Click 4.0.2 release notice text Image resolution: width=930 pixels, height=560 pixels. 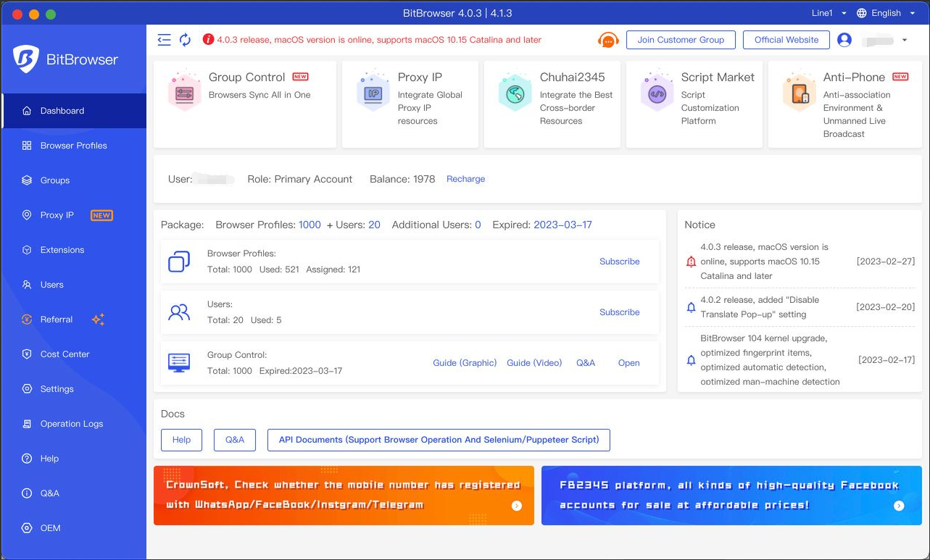760,307
